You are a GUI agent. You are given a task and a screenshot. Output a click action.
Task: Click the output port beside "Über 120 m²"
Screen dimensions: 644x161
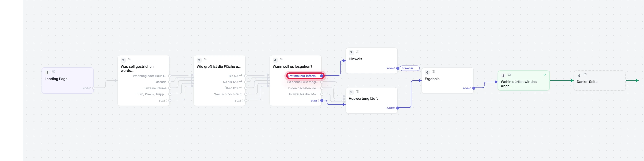pos(246,88)
